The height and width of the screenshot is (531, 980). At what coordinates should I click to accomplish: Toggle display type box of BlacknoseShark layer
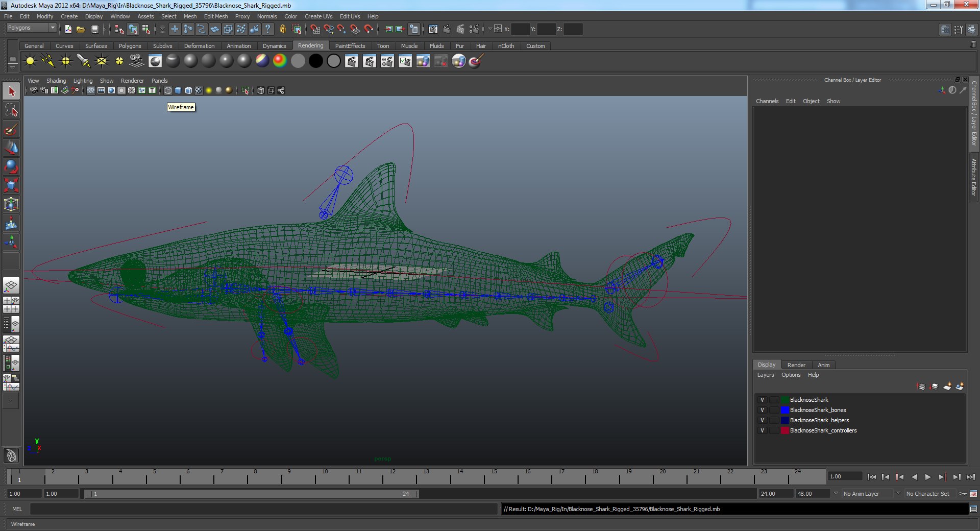point(774,400)
